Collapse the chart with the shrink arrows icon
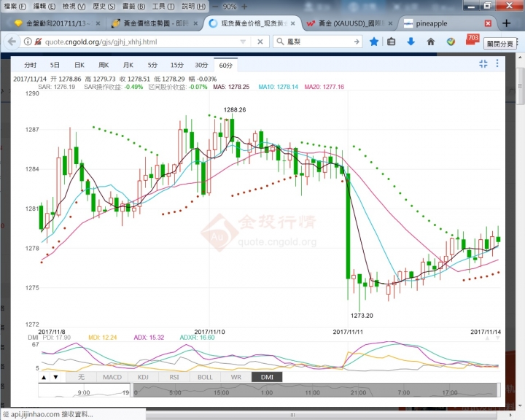This screenshot has width=525, height=420. point(483,64)
